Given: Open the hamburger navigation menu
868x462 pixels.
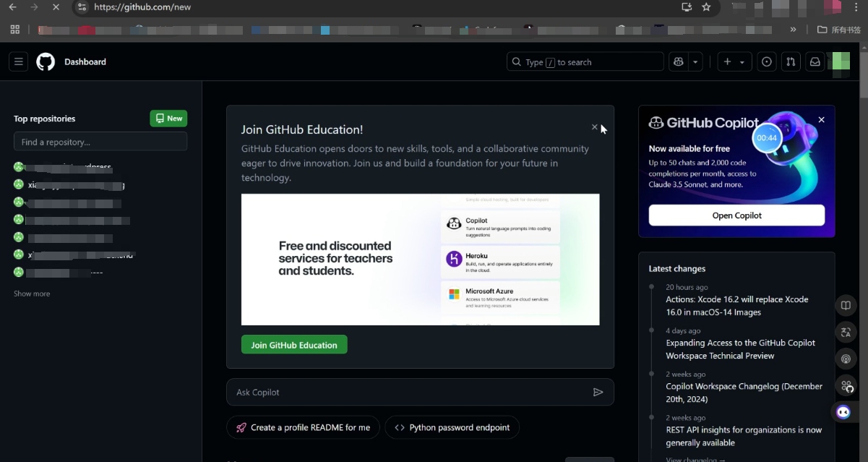Looking at the screenshot, I should 19,62.
